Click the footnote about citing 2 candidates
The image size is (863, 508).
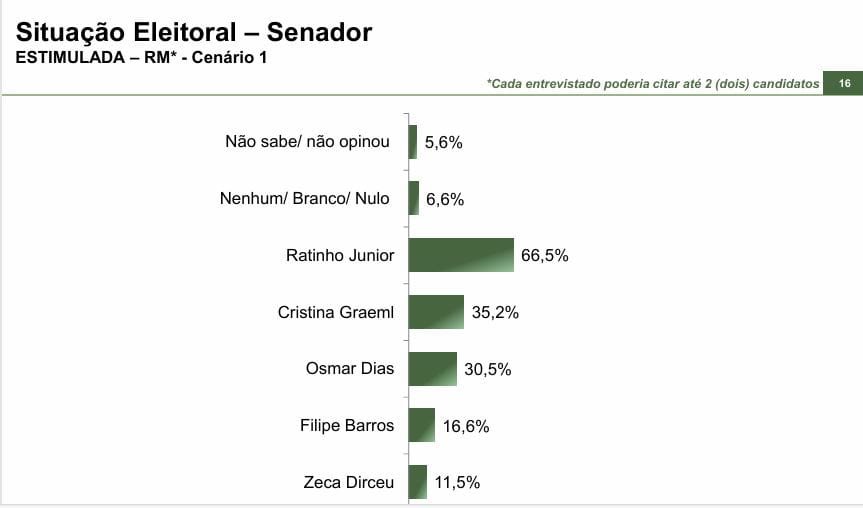[652, 84]
